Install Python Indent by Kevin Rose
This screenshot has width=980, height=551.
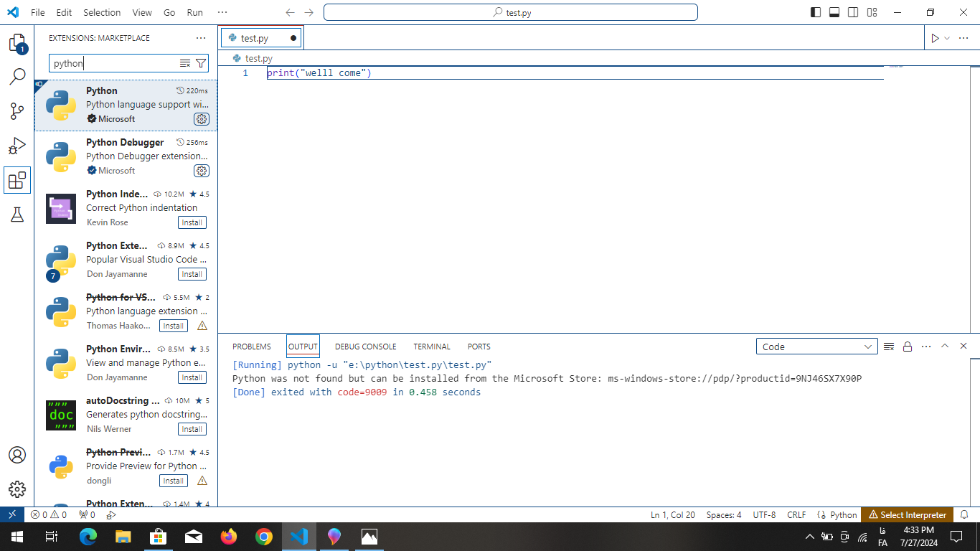pos(192,222)
